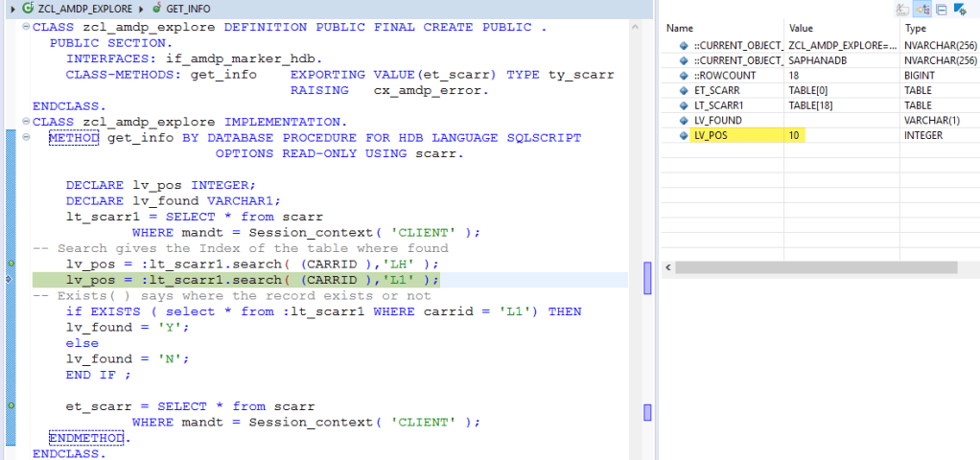Viewport: 980px width, 460px height.
Task: Select the LT_SCARR1 variable name
Action: click(719, 105)
